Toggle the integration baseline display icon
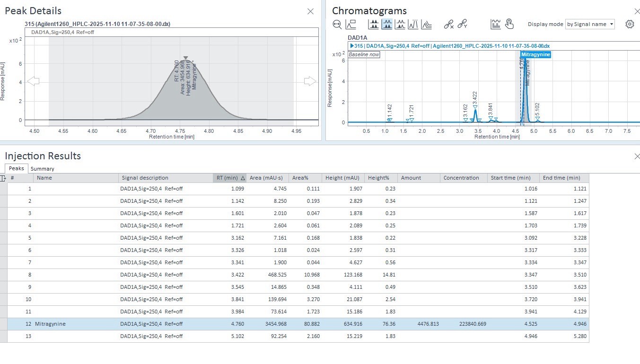Image resolution: width=640 pixels, height=364 pixels. [x=495, y=25]
